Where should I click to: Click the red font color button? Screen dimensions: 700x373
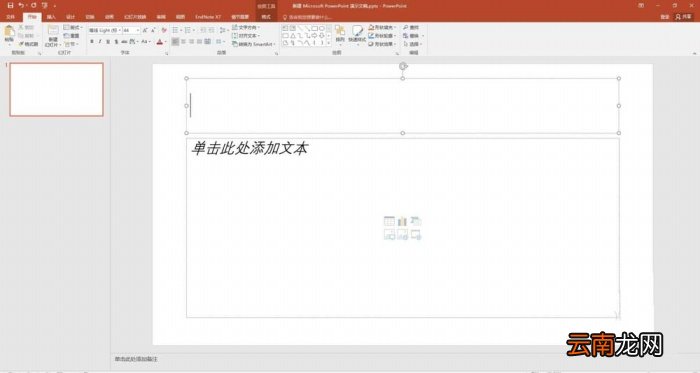(159, 42)
